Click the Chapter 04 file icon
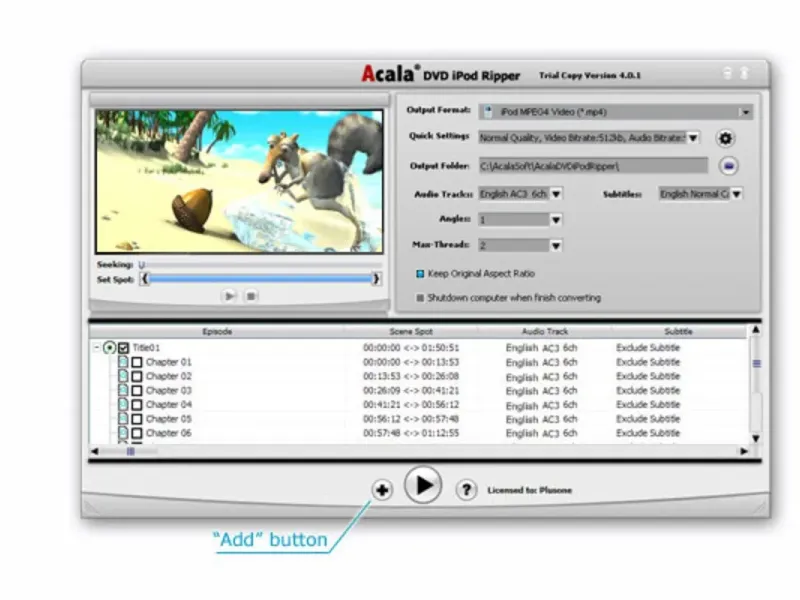 [123, 405]
